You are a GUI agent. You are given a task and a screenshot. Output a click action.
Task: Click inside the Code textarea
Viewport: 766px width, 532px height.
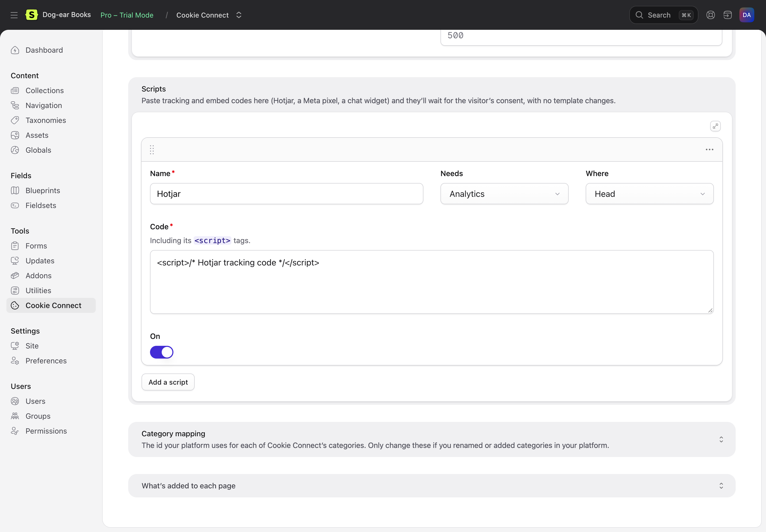tap(431, 282)
